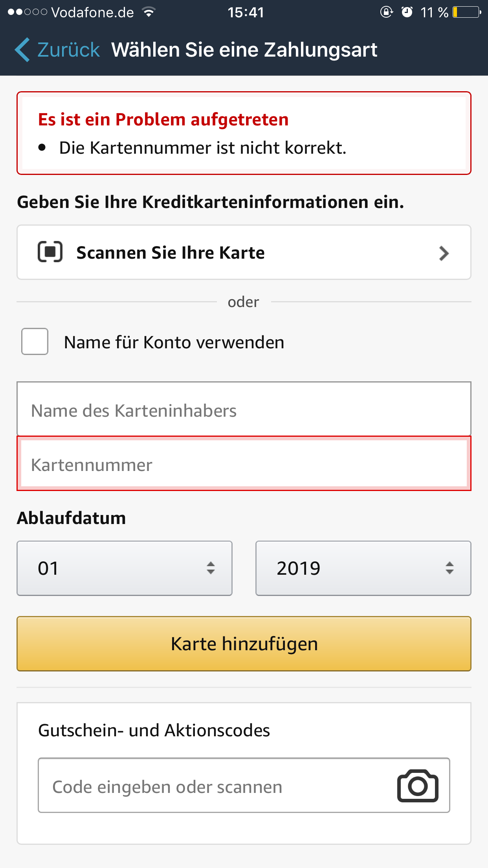Screen dimensions: 488x868
Task: Tap the 'Es ist ein Problem aufgetreten' alert
Action: [x=244, y=133]
